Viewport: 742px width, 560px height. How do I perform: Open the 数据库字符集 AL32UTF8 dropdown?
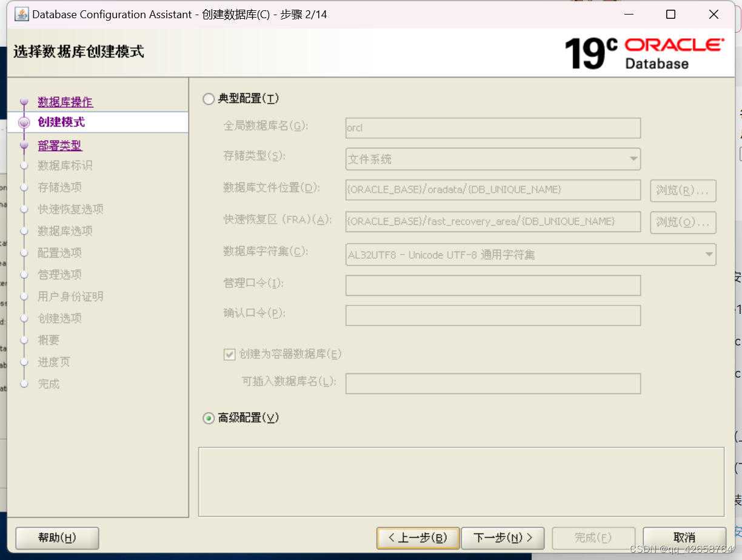coord(530,255)
